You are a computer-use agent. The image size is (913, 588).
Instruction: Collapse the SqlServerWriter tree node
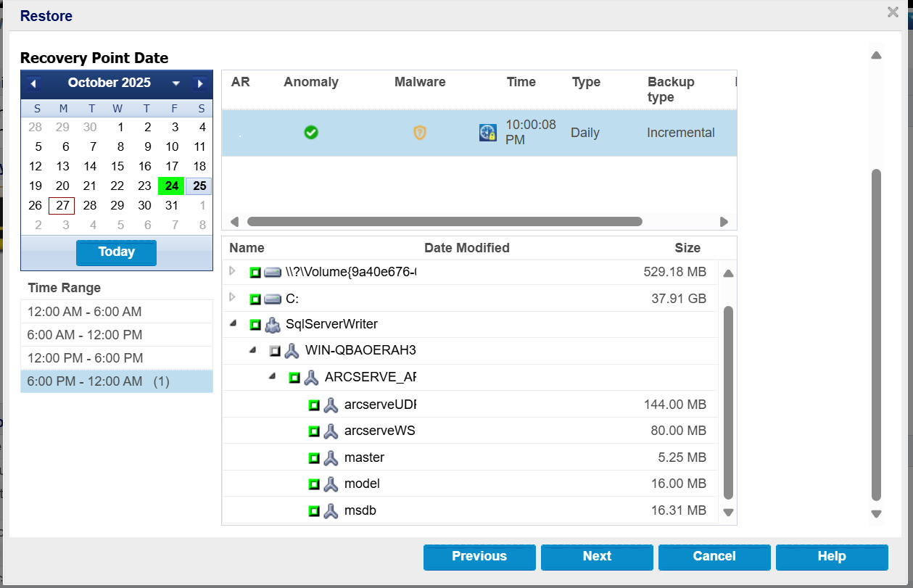coord(233,324)
